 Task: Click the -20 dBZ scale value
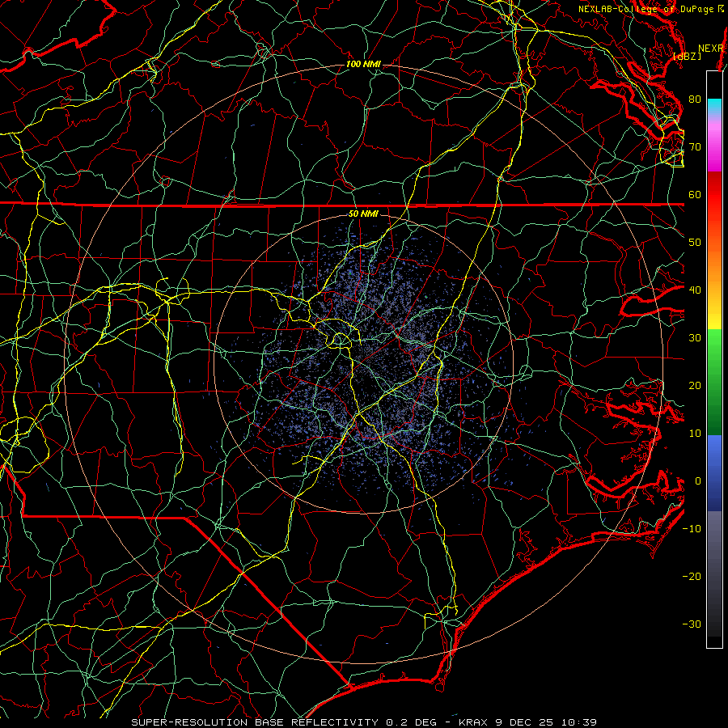pyautogui.click(x=692, y=576)
